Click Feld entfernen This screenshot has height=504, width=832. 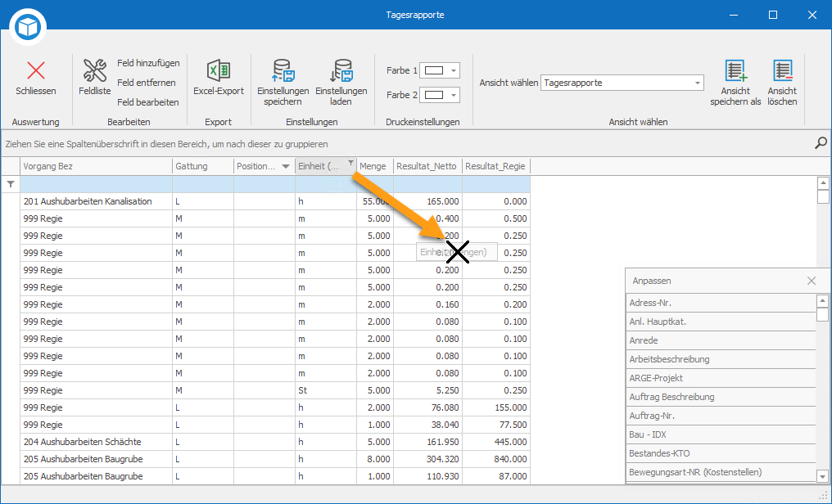(146, 83)
